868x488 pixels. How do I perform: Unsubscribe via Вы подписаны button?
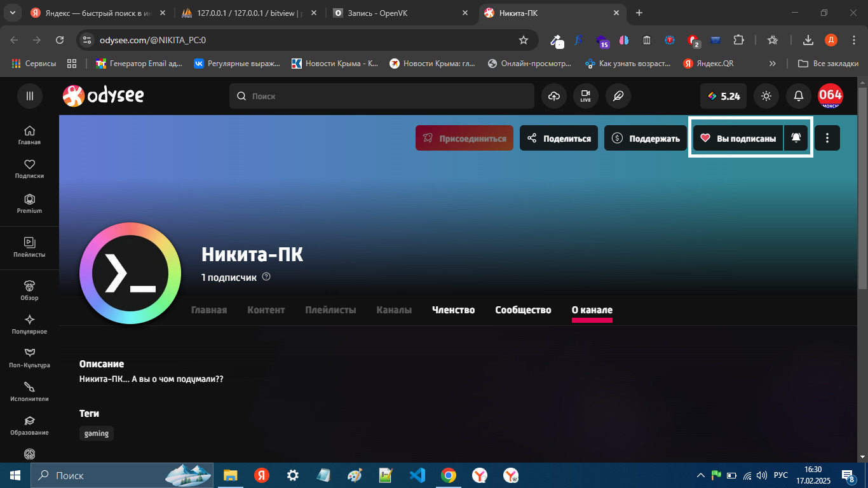[738, 138]
